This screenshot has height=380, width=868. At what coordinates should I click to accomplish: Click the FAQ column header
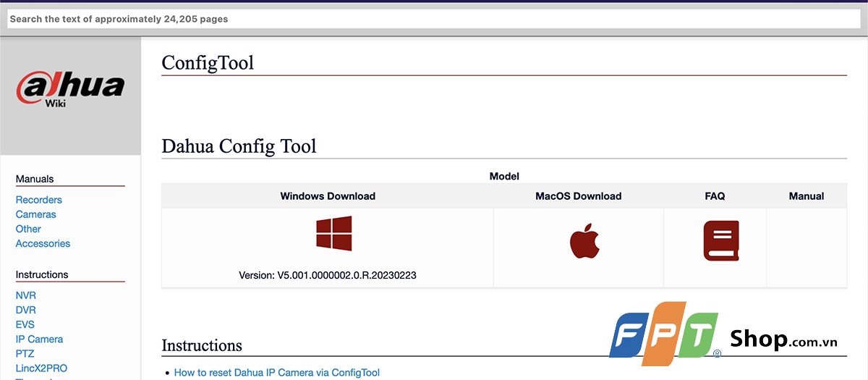[x=715, y=196]
